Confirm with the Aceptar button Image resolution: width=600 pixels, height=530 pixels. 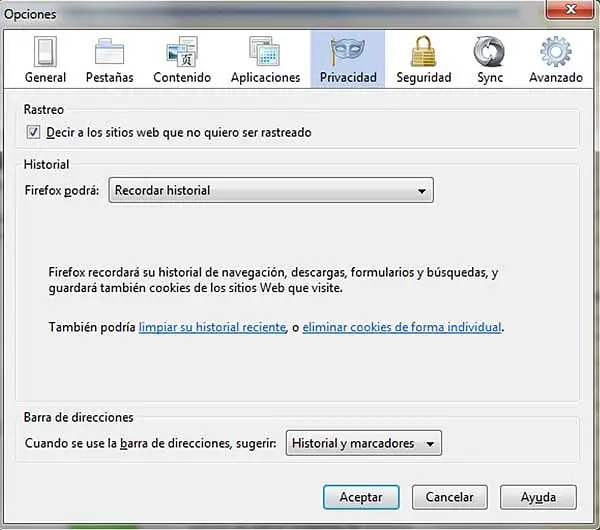tap(361, 497)
